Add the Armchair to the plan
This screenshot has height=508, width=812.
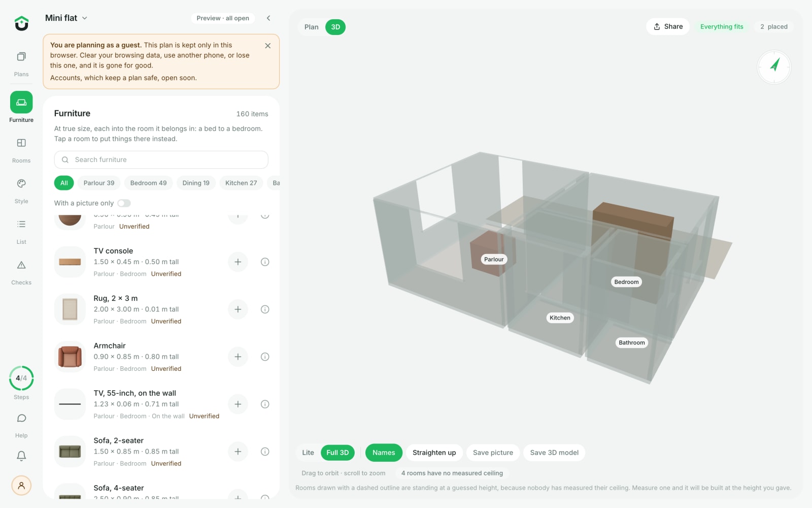pos(238,357)
